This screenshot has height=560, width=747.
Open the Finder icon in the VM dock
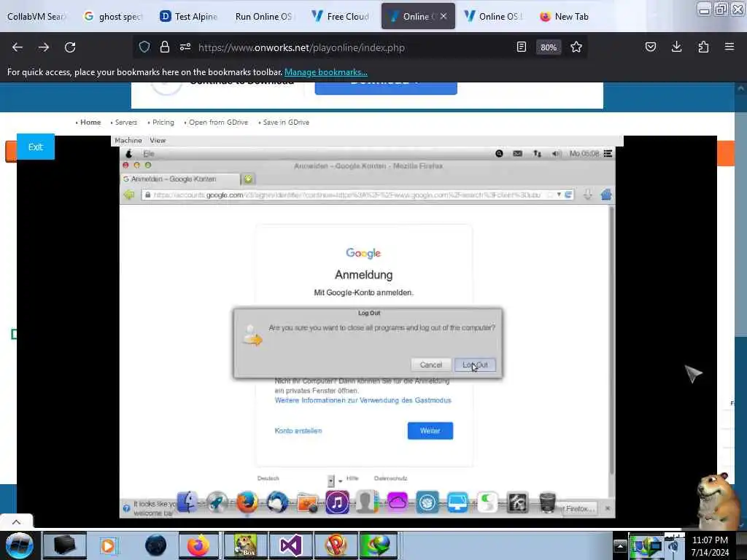coord(187,502)
